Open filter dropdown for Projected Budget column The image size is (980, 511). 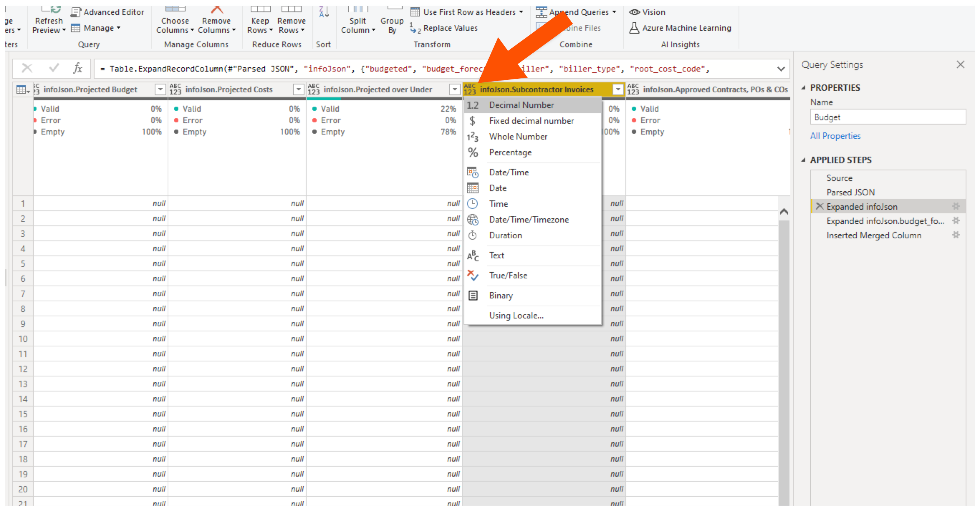(160, 90)
